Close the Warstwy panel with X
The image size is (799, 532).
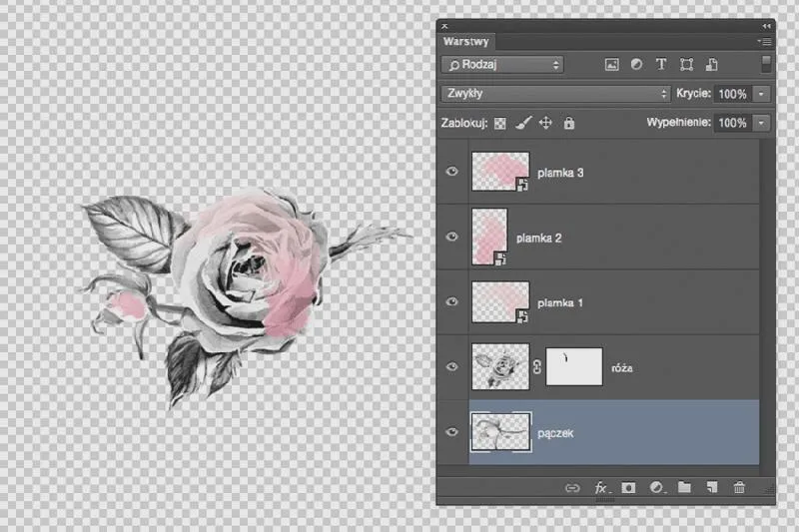(x=444, y=26)
